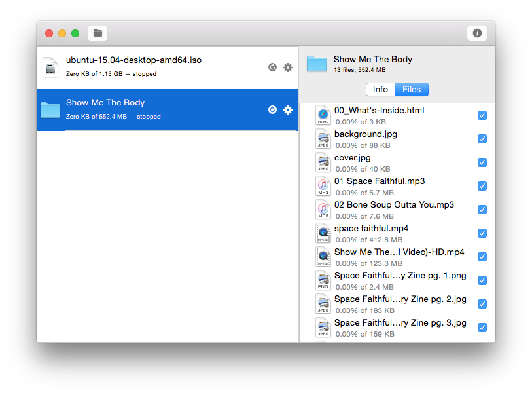Uncheck the Zine pg. 2.jpg checkbox
This screenshot has width=532, height=395.
482,304
